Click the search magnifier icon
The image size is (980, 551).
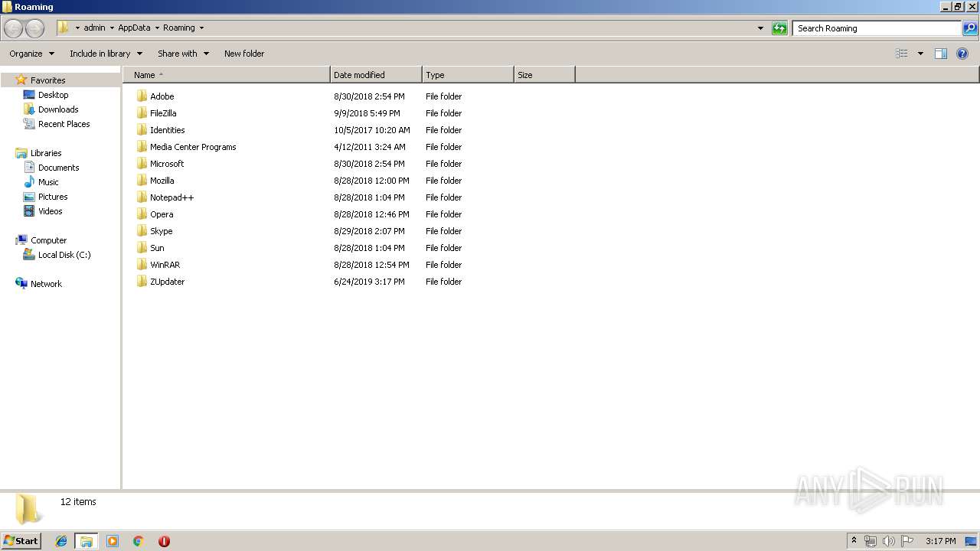(x=970, y=28)
